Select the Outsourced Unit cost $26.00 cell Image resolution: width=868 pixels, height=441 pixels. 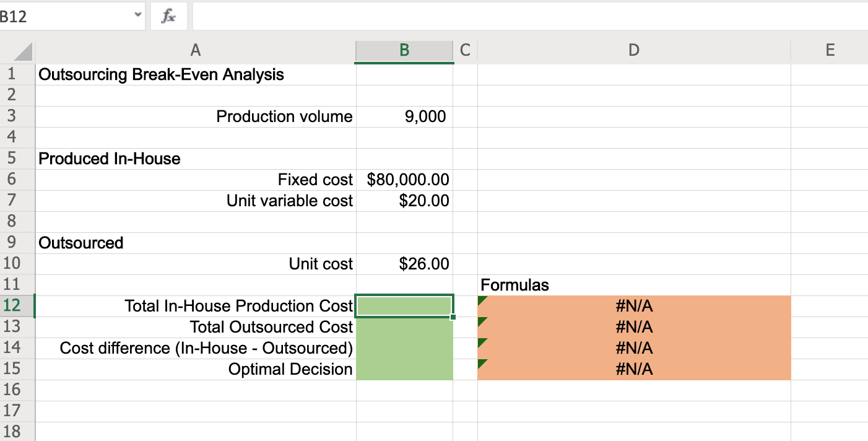(404, 263)
